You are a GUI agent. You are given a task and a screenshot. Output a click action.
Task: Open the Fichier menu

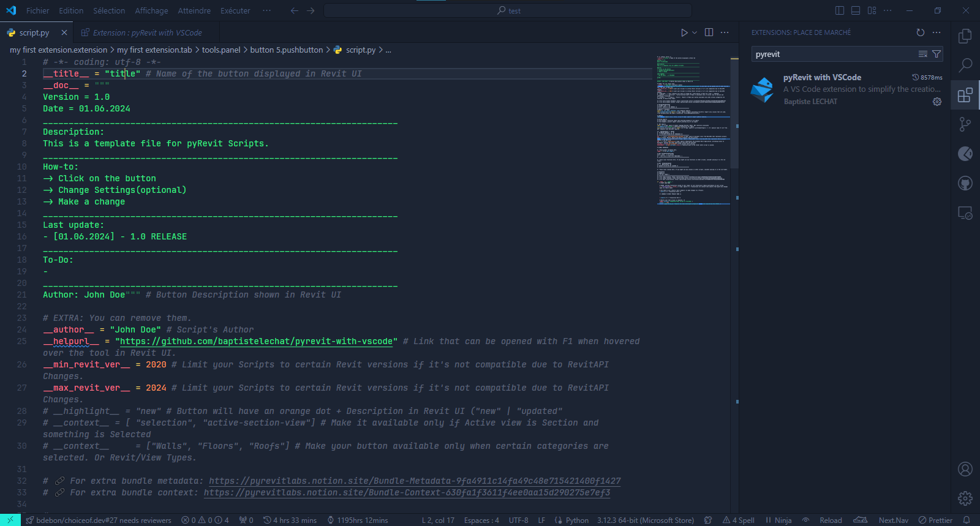(37, 10)
